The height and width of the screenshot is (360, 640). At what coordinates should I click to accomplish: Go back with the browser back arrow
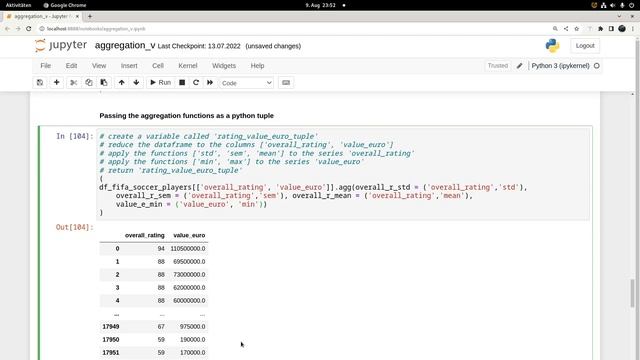(7, 29)
